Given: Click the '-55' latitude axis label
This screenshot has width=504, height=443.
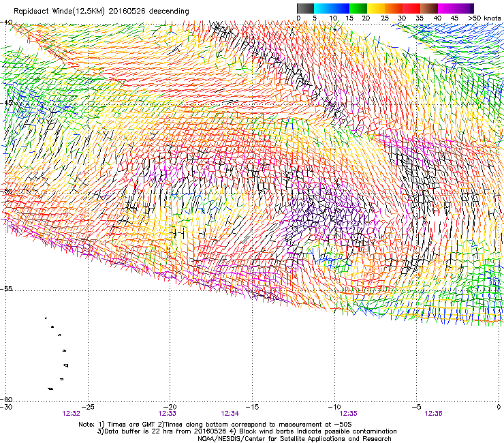Looking at the screenshot, I should pyautogui.click(x=6, y=289).
